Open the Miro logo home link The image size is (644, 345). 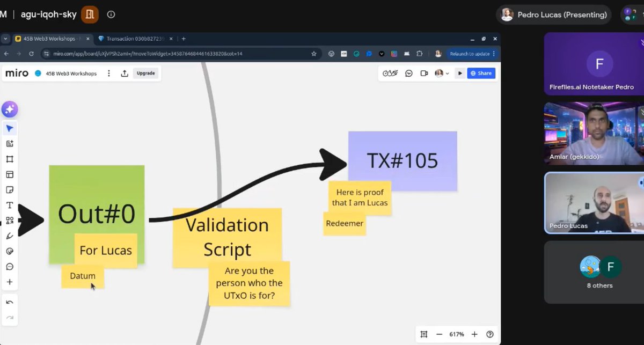(x=17, y=73)
